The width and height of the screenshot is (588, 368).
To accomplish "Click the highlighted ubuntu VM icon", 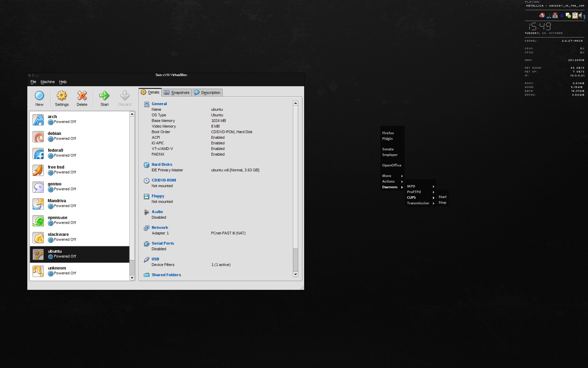I will [38, 254].
